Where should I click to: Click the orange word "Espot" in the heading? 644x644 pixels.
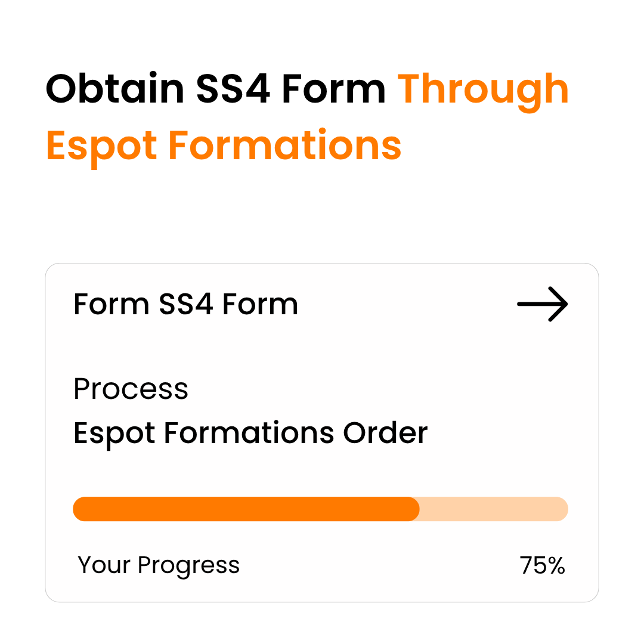(x=102, y=146)
